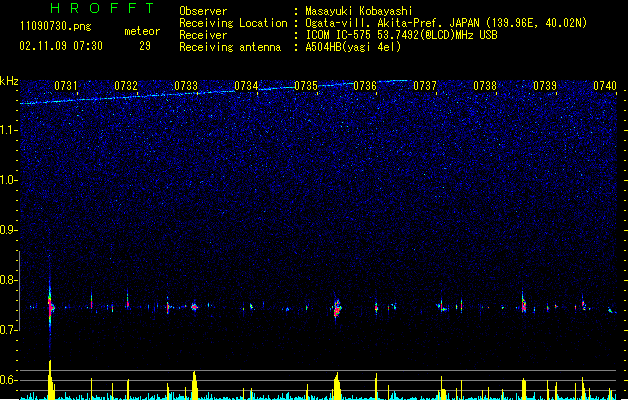Click the 0.8 kHz axis label

9,280
